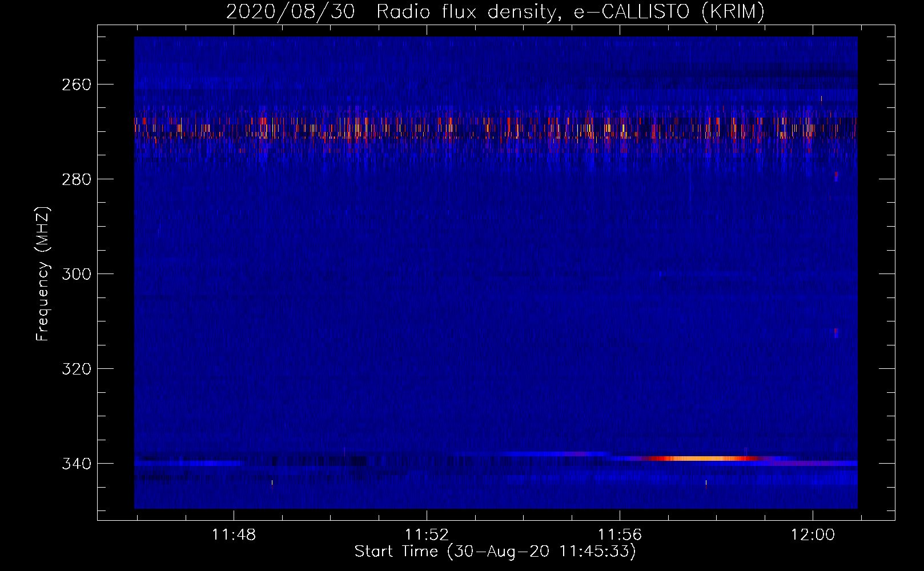Click the 320 frequency tick label
The width and height of the screenshot is (924, 571).
(77, 369)
